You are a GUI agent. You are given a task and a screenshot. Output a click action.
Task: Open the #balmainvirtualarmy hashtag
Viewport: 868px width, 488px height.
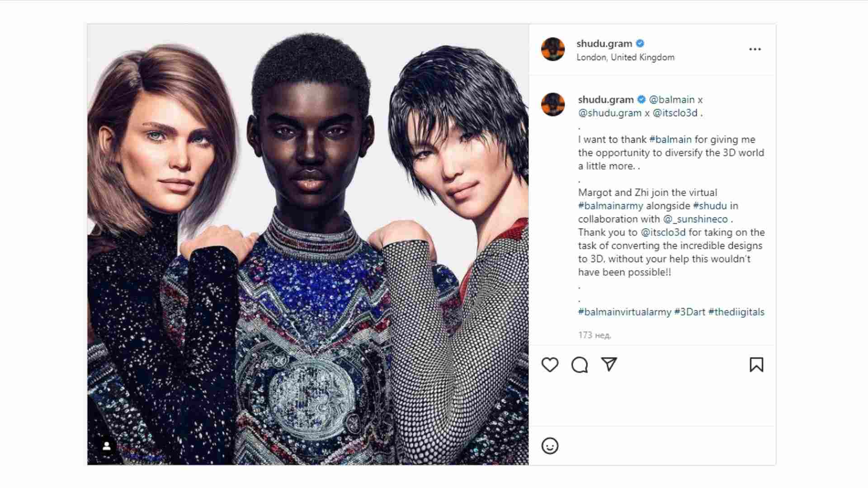point(624,312)
